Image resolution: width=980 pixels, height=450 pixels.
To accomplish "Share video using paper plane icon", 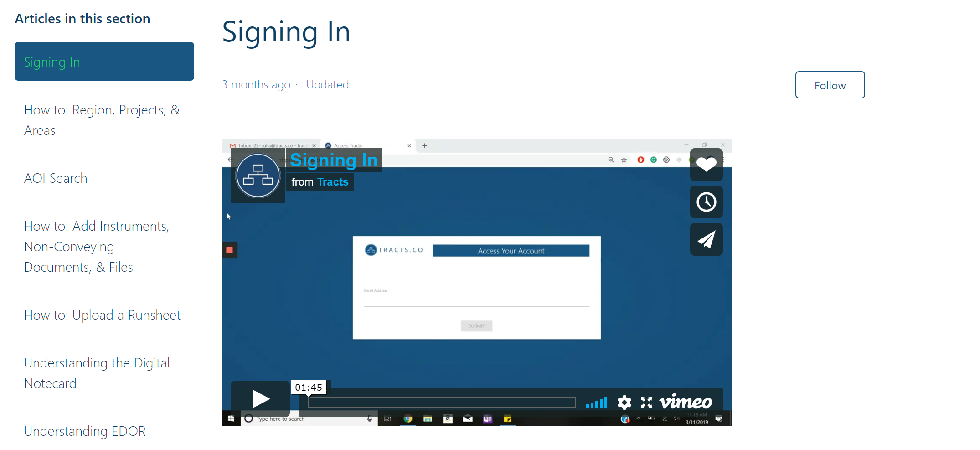I will point(706,239).
